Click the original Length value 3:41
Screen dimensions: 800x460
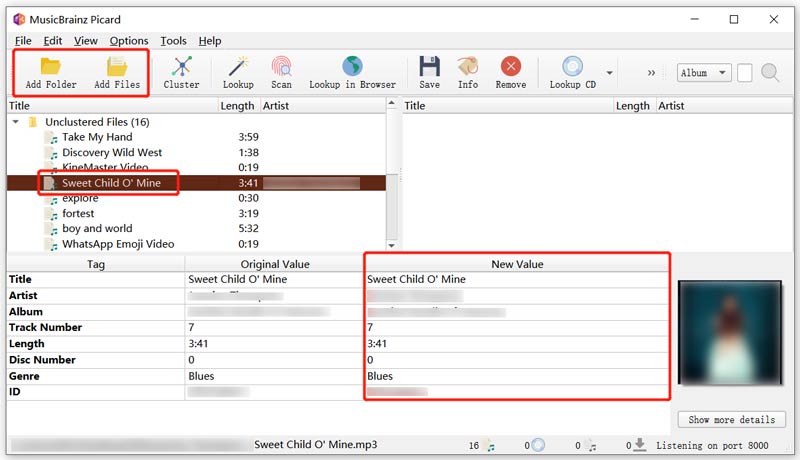tap(198, 344)
